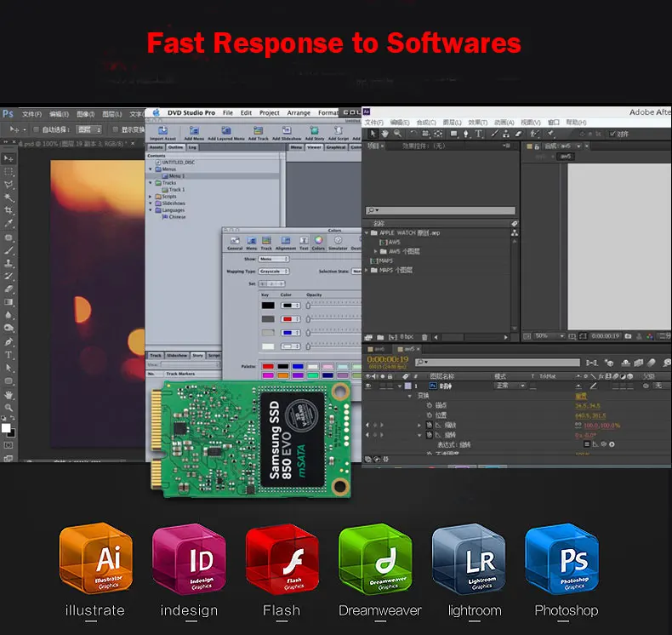Toggle lock icon on After Effects composition tab

coord(537,146)
